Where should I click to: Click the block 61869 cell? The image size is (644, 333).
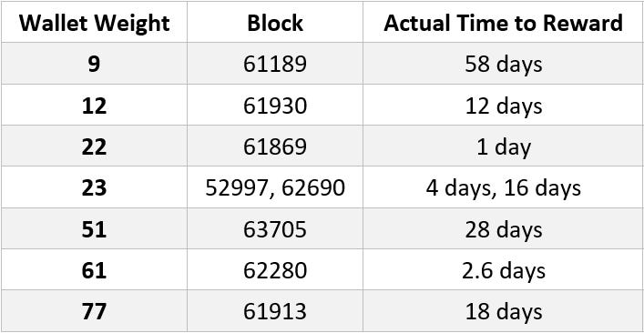coord(275,146)
